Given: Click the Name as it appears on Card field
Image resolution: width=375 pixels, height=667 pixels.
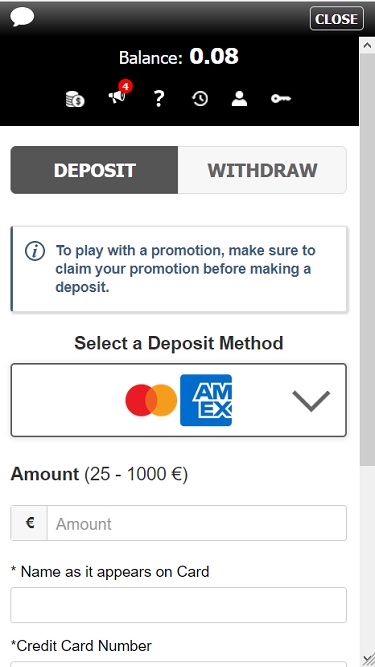Looking at the screenshot, I should (x=179, y=605).
